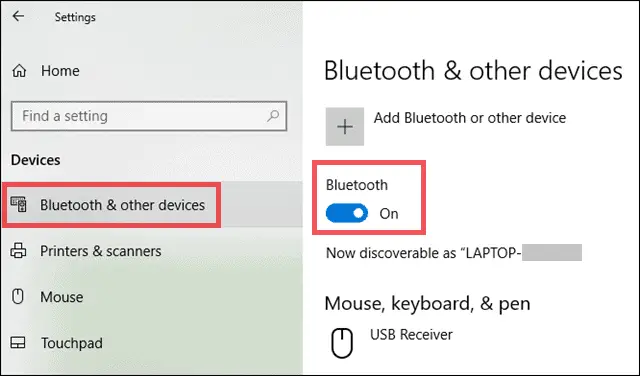640x376 pixels.
Task: Click the mouse icon in sidebar
Action: [18, 296]
